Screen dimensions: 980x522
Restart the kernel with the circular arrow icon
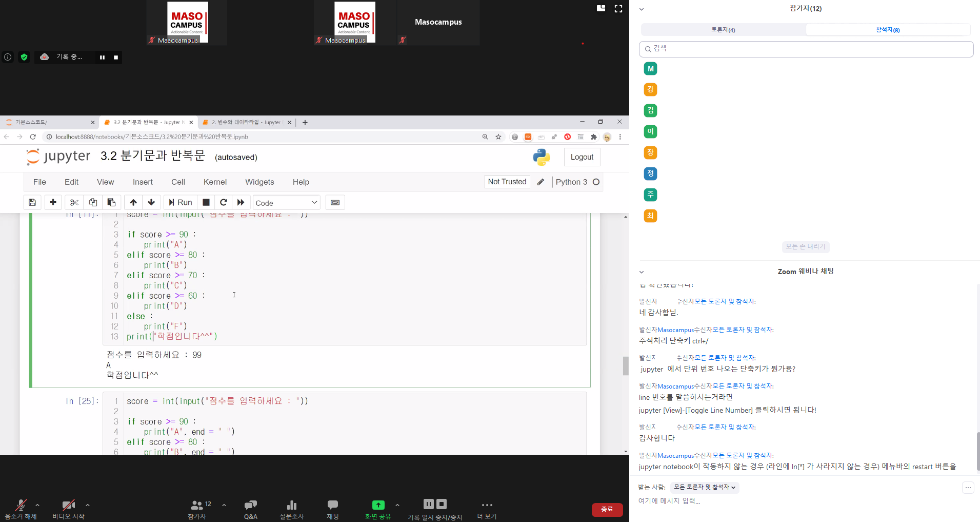click(223, 202)
